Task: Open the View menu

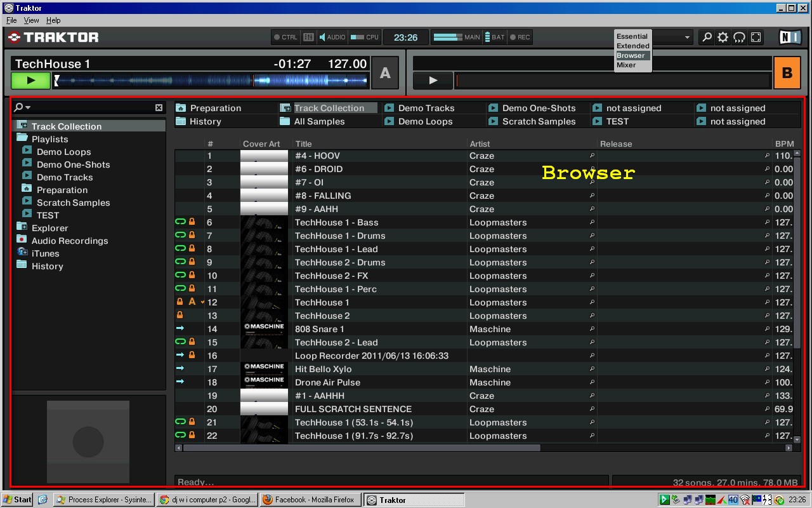Action: click(31, 20)
